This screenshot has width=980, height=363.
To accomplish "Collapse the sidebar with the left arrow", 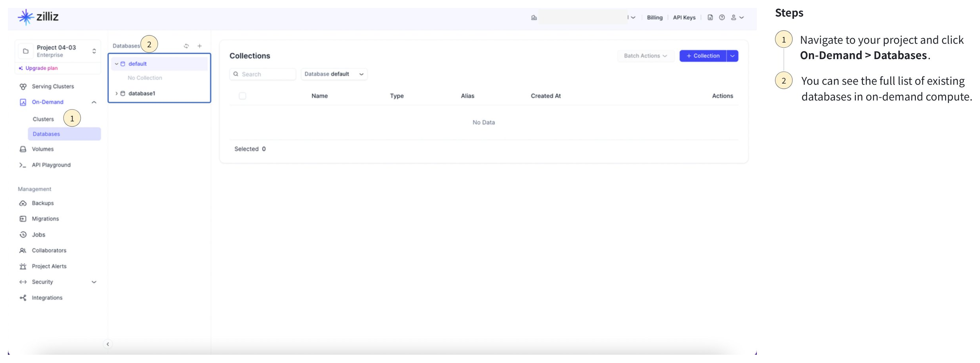I will pyautogui.click(x=108, y=344).
